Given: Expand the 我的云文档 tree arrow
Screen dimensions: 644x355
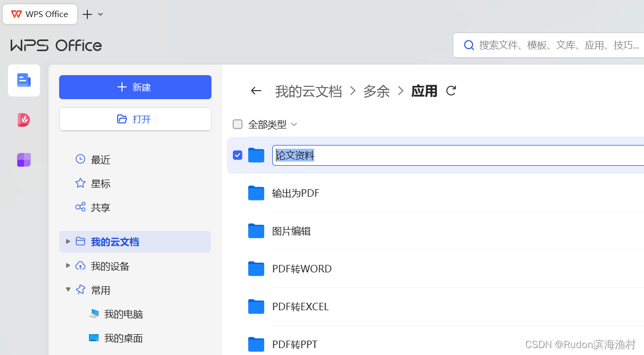Looking at the screenshot, I should pyautogui.click(x=68, y=241).
